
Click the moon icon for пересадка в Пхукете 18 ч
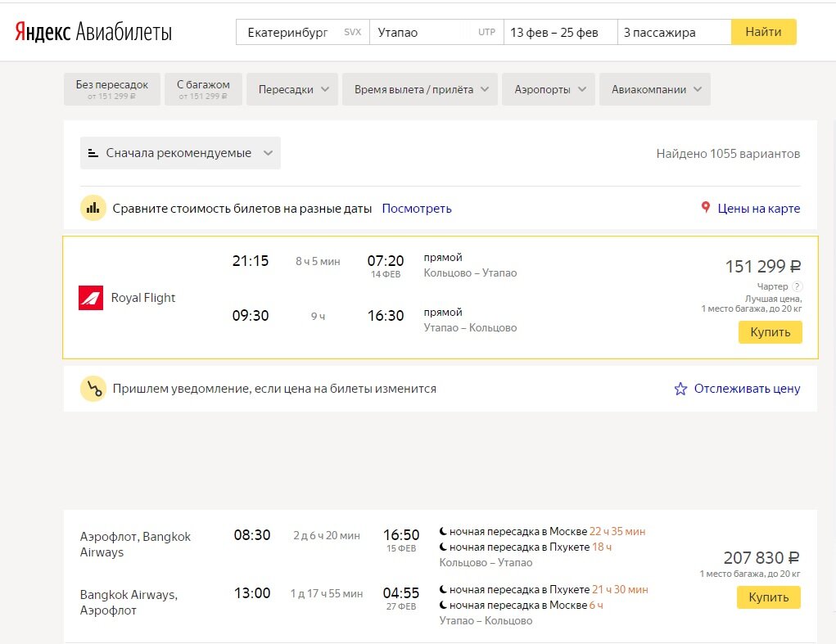[443, 547]
